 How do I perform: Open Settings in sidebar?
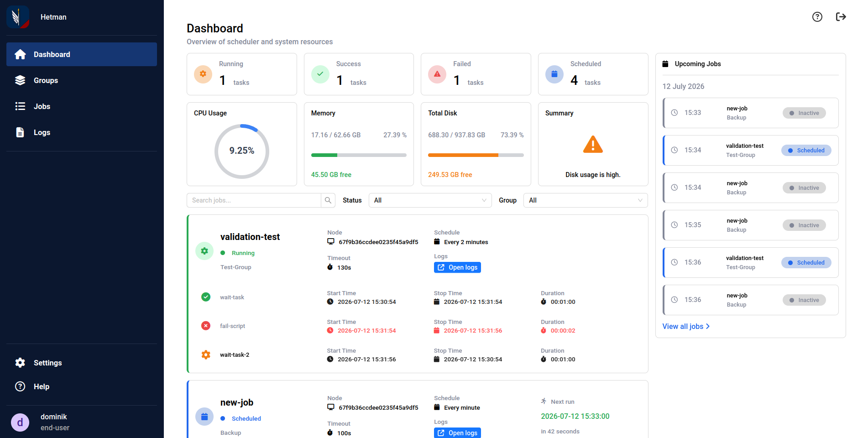pyautogui.click(x=82, y=363)
